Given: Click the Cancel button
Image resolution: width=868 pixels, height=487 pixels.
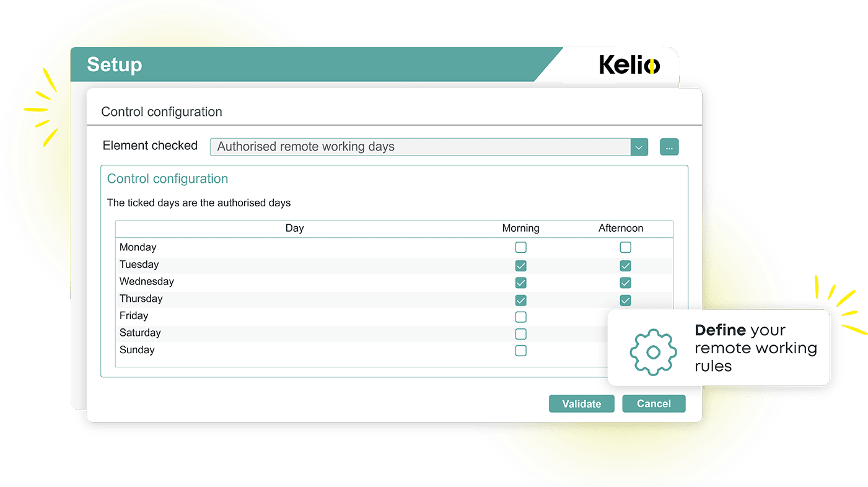Looking at the screenshot, I should [654, 403].
